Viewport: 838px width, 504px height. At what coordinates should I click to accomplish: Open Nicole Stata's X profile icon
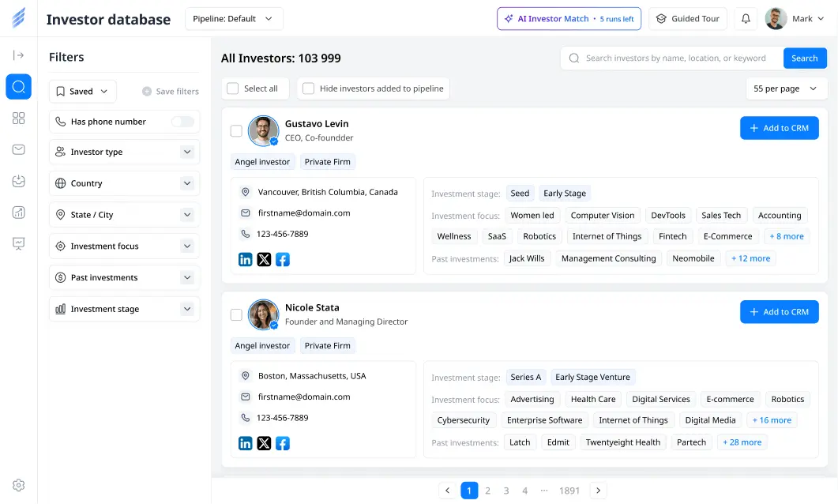pyautogui.click(x=264, y=444)
